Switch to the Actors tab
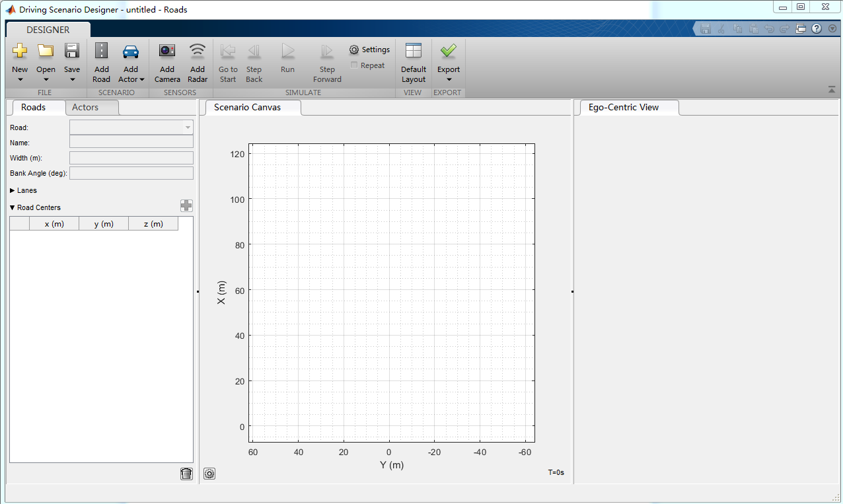The width and height of the screenshot is (843, 504). 85,107
